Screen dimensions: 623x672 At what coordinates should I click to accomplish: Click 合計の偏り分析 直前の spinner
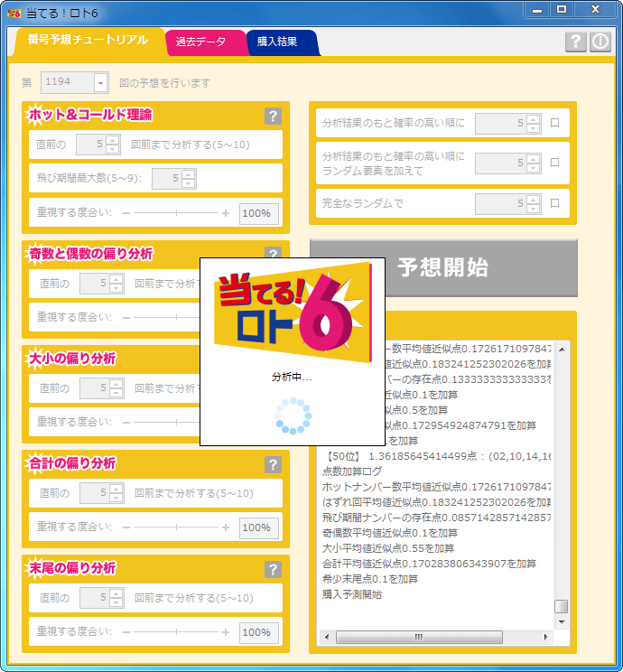[102, 493]
